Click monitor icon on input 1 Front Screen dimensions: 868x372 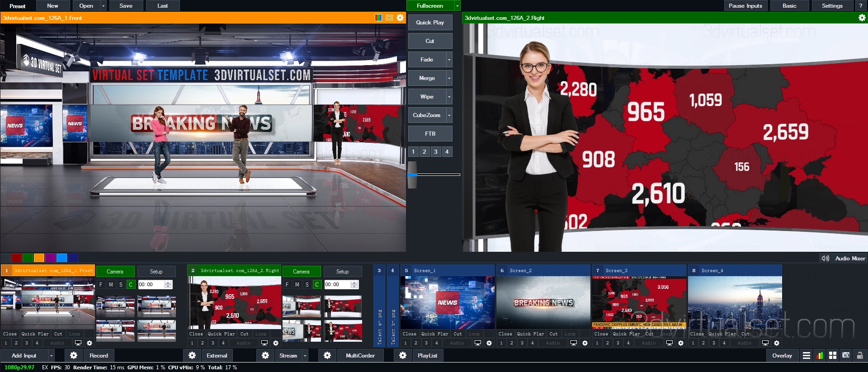[x=78, y=343]
